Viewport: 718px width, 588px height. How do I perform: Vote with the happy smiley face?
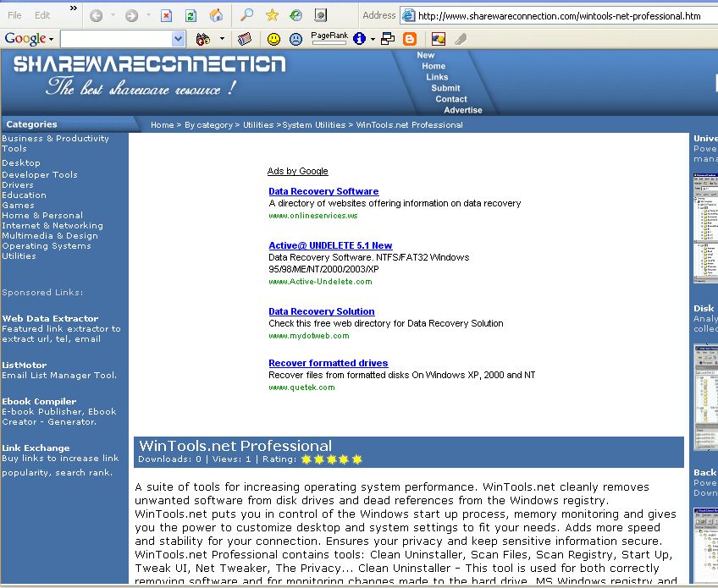(273, 40)
